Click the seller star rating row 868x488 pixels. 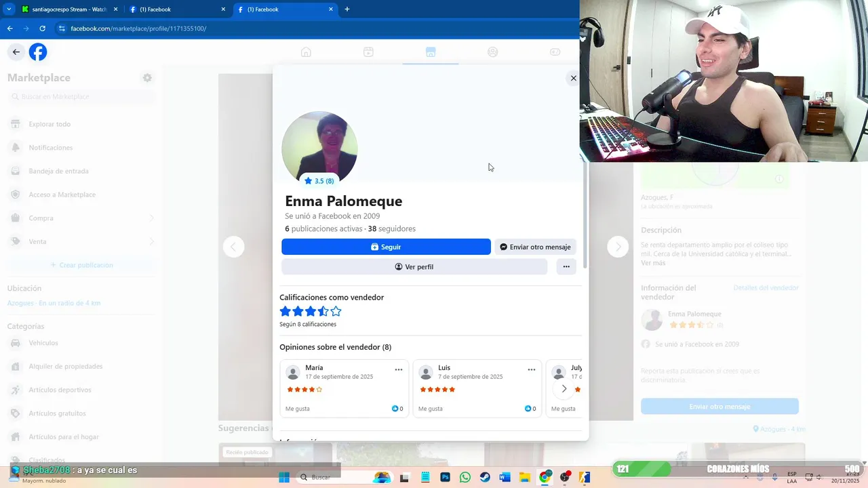click(311, 311)
